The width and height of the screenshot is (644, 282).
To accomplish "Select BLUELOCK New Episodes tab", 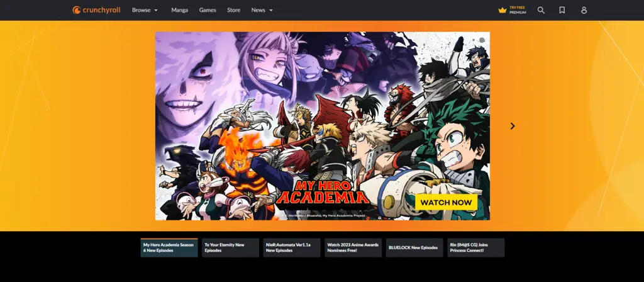I will [414, 247].
